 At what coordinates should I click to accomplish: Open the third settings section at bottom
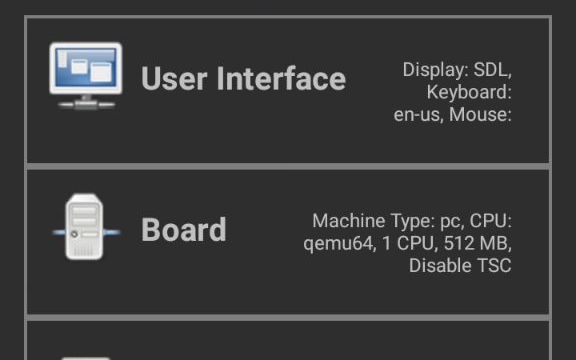(x=288, y=341)
